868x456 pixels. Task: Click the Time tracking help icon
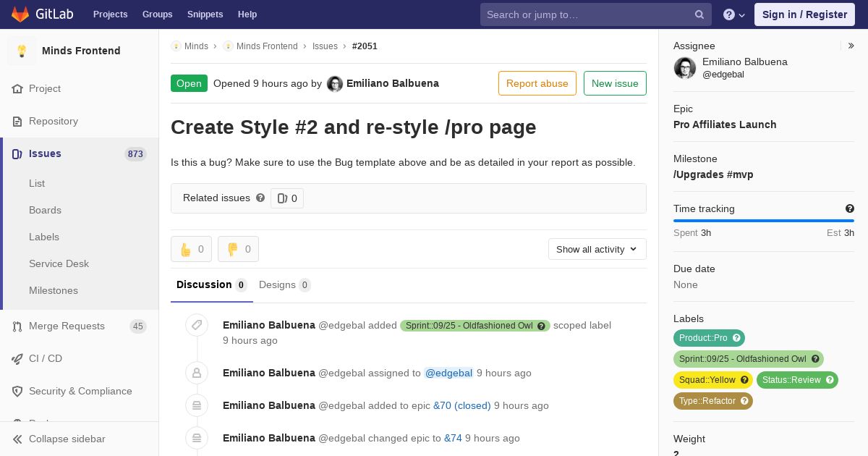click(850, 208)
